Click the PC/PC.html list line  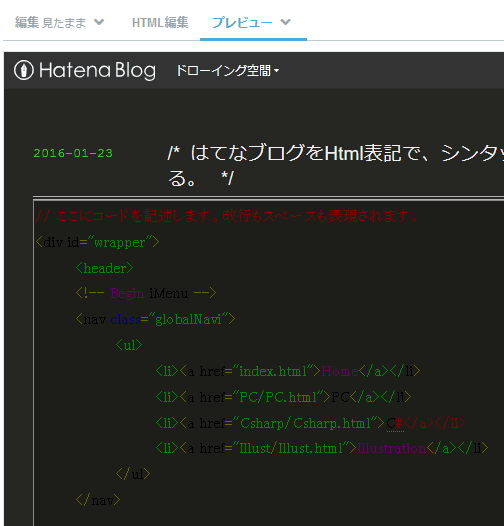click(x=284, y=397)
